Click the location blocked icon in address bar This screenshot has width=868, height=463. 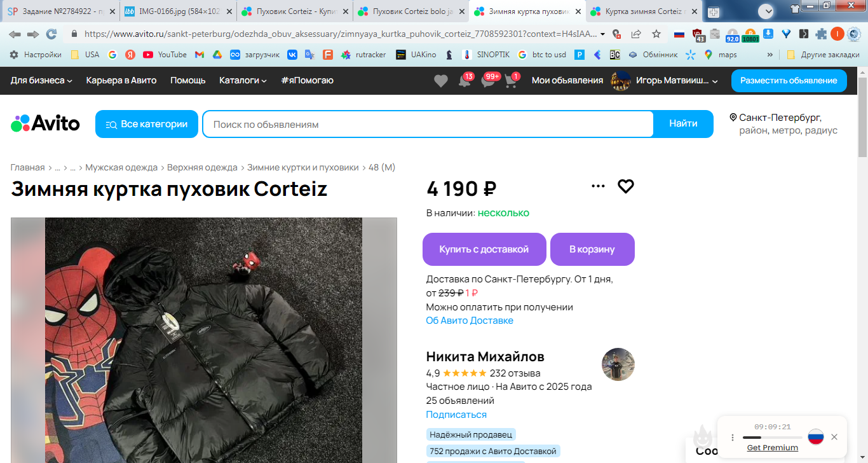coord(616,34)
